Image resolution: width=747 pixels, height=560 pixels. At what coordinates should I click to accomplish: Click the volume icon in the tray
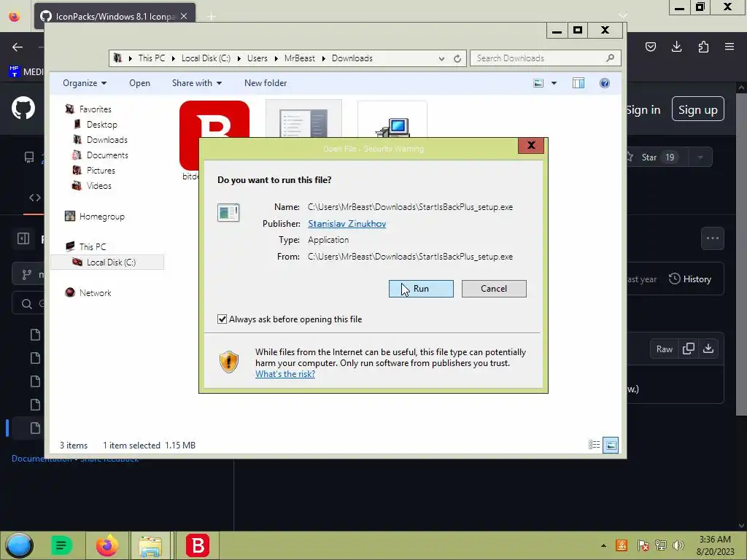(678, 545)
